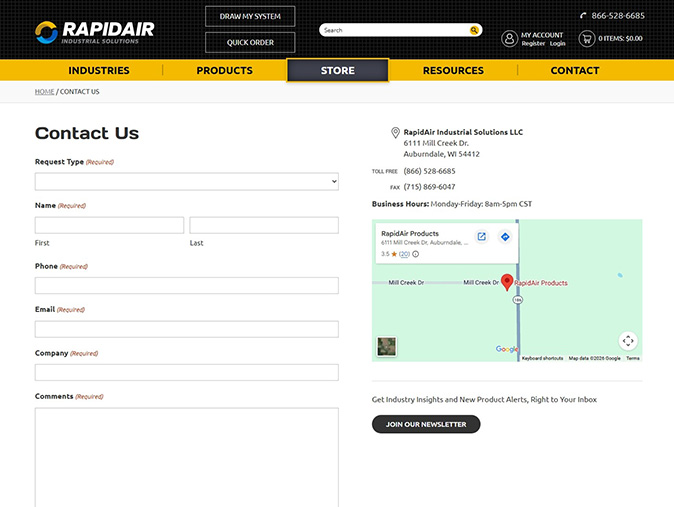Image resolution: width=674 pixels, height=507 pixels.
Task: Open the Request Type dropdown
Action: 187,181
